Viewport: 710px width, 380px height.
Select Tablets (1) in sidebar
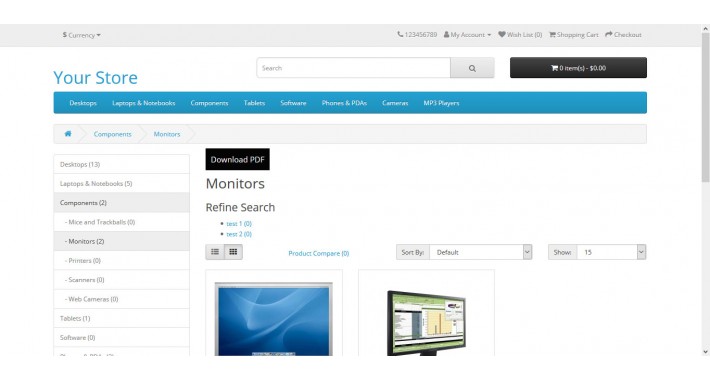click(121, 318)
